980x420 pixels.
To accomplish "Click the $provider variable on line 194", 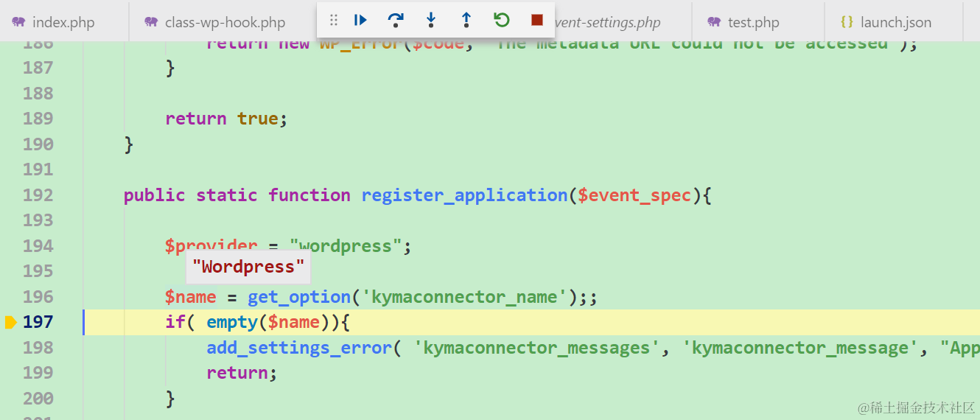I will pyautogui.click(x=211, y=246).
